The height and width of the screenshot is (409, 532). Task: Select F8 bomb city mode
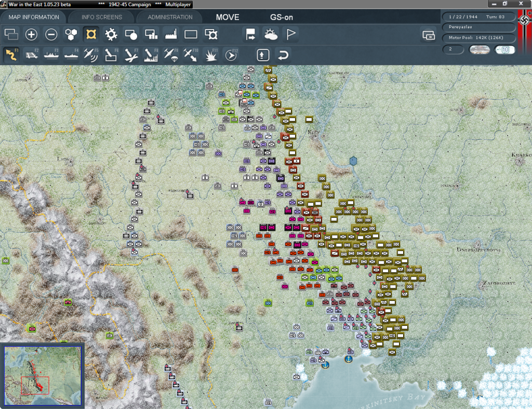[x=151, y=55]
